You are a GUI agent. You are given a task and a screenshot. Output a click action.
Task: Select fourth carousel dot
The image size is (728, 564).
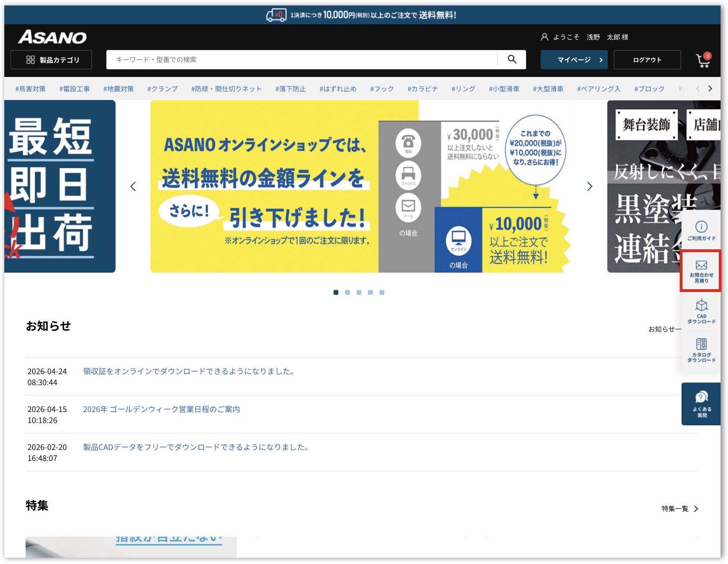click(371, 292)
